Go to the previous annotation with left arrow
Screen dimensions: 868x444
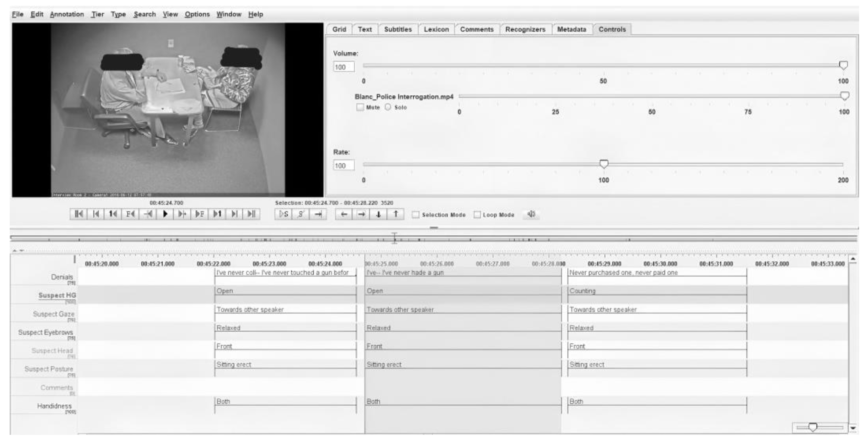coord(344,214)
